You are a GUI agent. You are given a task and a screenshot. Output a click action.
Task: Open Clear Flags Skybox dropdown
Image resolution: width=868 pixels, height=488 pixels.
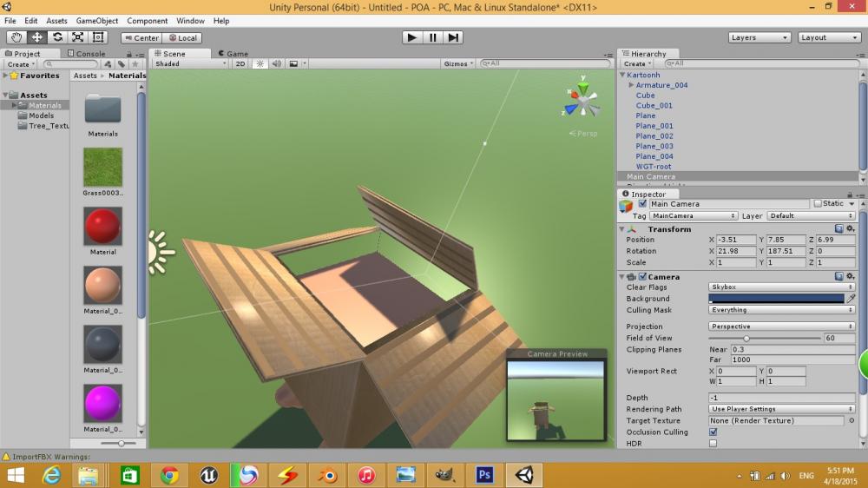[782, 287]
